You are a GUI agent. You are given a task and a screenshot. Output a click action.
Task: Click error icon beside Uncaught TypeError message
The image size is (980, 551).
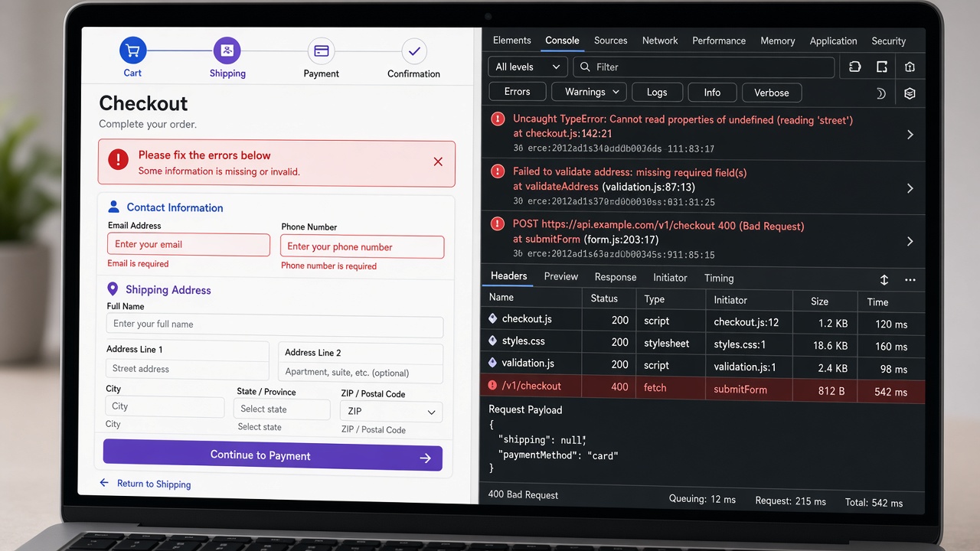tap(498, 119)
